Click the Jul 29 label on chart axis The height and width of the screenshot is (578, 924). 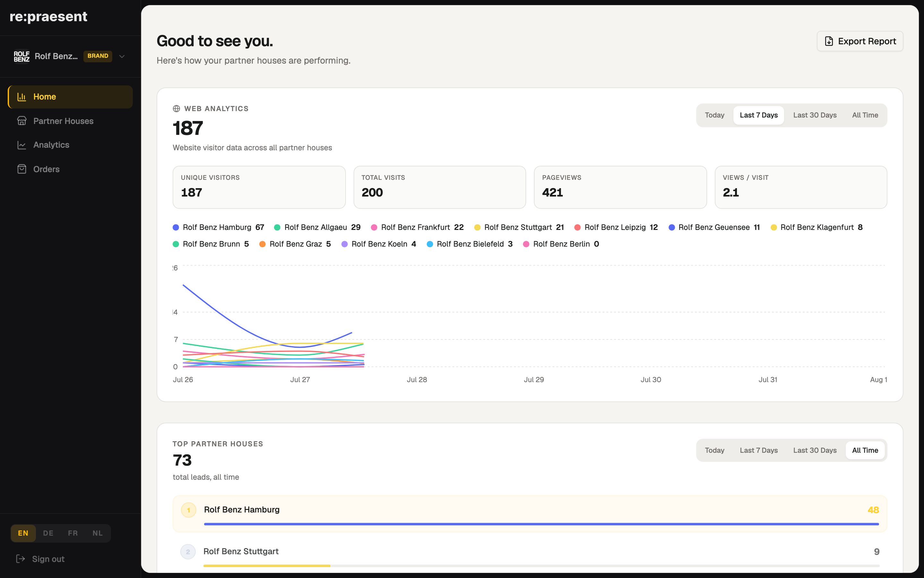534,380
